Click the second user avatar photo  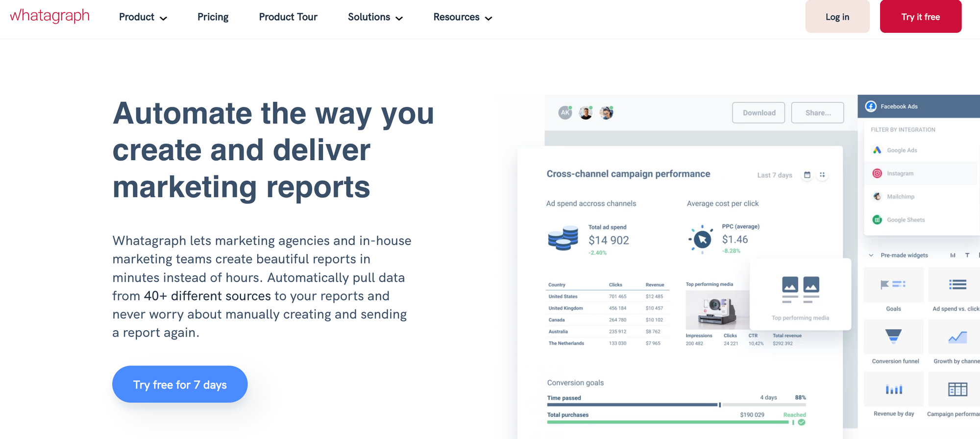[586, 112]
